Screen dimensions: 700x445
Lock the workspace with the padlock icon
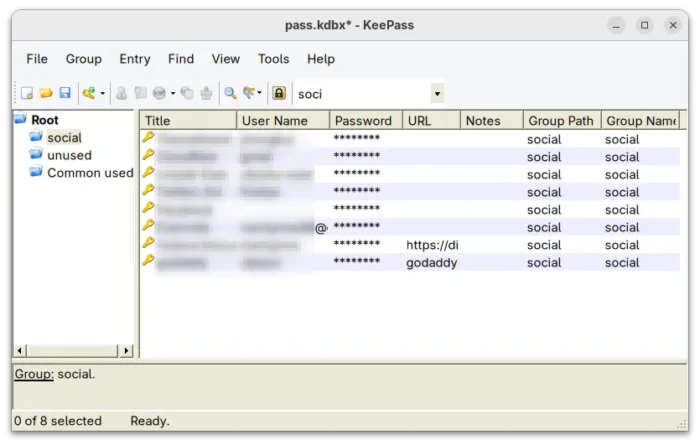[278, 93]
